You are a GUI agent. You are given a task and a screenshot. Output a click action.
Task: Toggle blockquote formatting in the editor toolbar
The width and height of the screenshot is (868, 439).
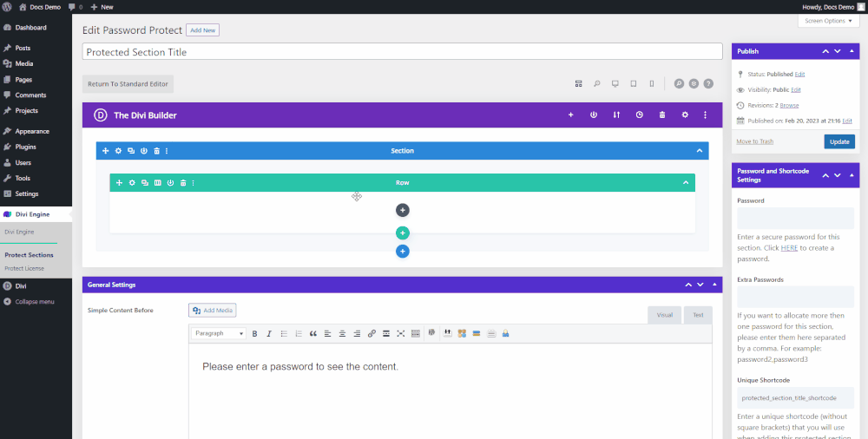(313, 333)
